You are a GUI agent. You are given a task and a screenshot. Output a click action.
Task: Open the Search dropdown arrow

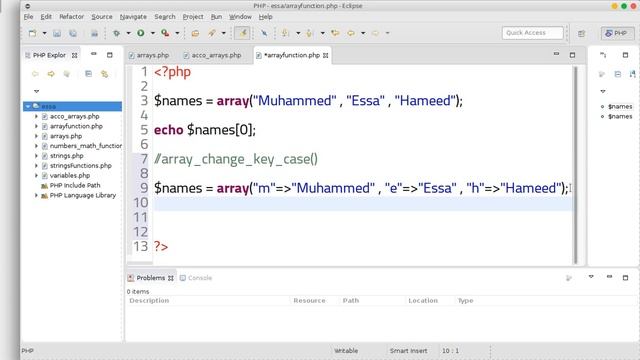(224, 33)
